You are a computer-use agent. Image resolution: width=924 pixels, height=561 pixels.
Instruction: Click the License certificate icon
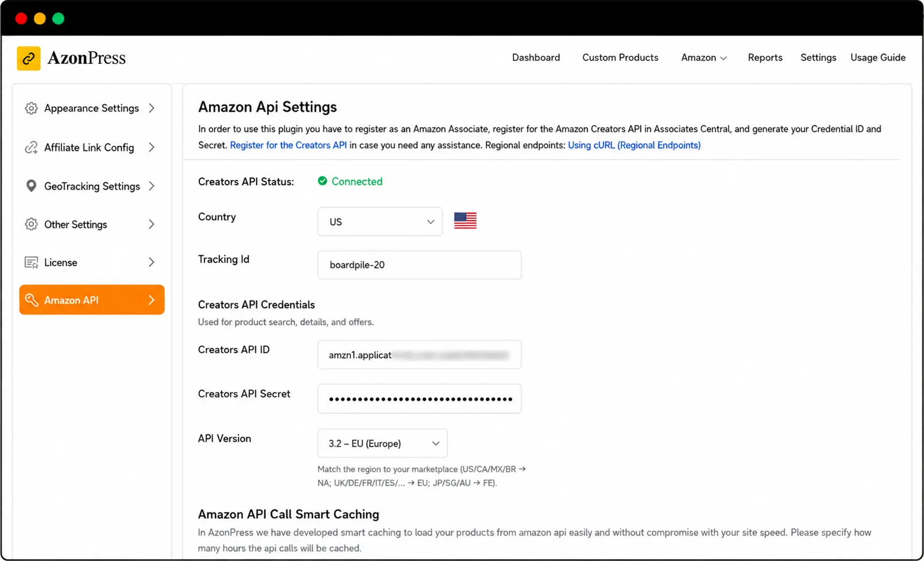(31, 262)
